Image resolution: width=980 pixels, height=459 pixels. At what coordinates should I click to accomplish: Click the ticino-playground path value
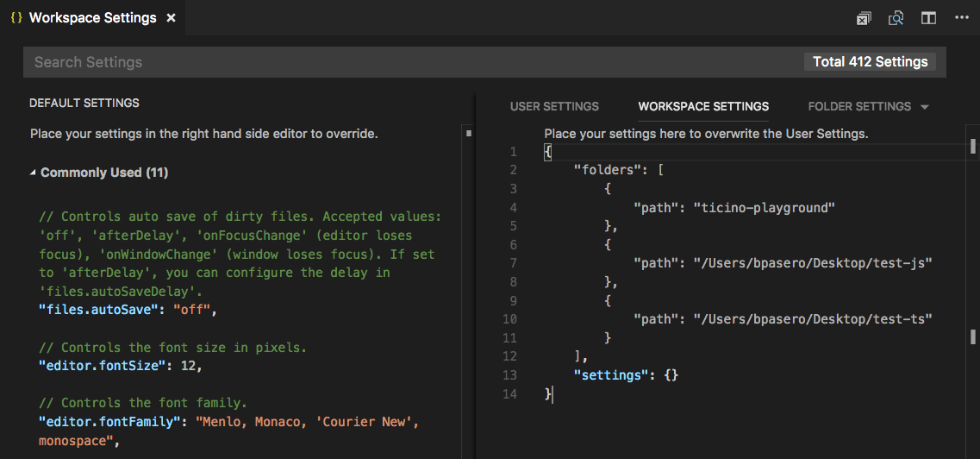click(x=764, y=207)
